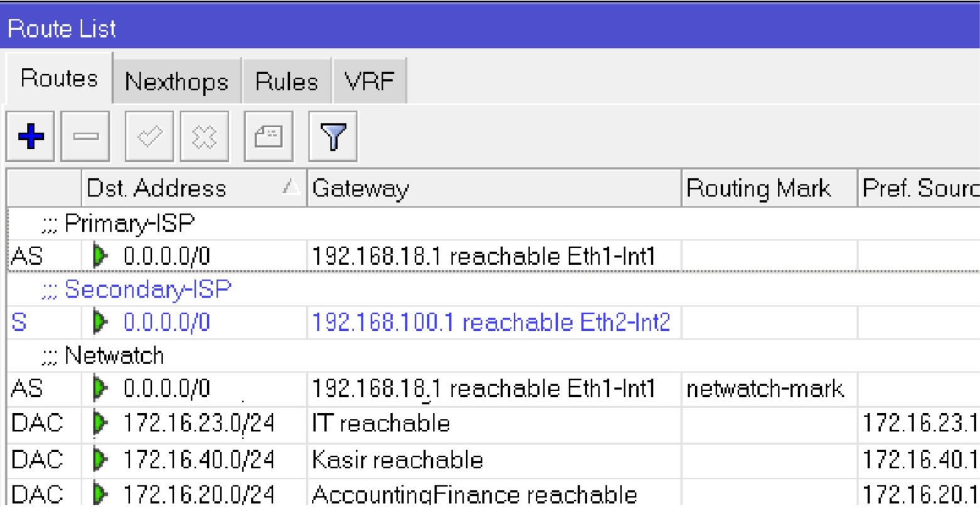Click the Comment note icon in toolbar
This screenshot has width=980, height=513.
[268, 136]
